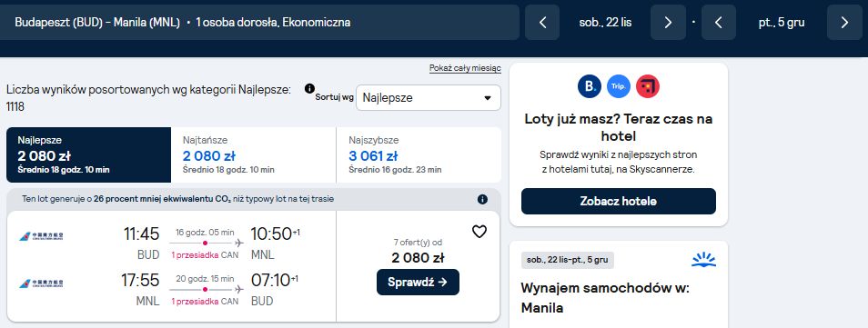Click the Booking.com B. logo icon
Viewport: 868px width, 328px height.
tap(590, 86)
